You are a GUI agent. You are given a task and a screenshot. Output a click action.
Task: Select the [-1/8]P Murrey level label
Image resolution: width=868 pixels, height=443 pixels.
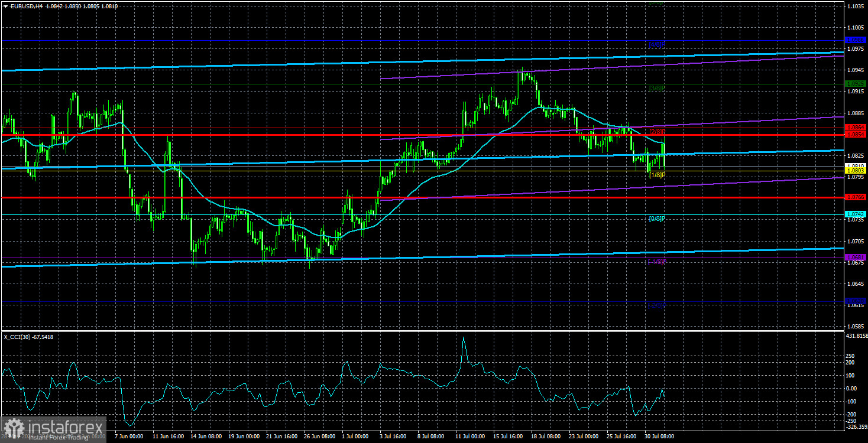[x=657, y=262]
